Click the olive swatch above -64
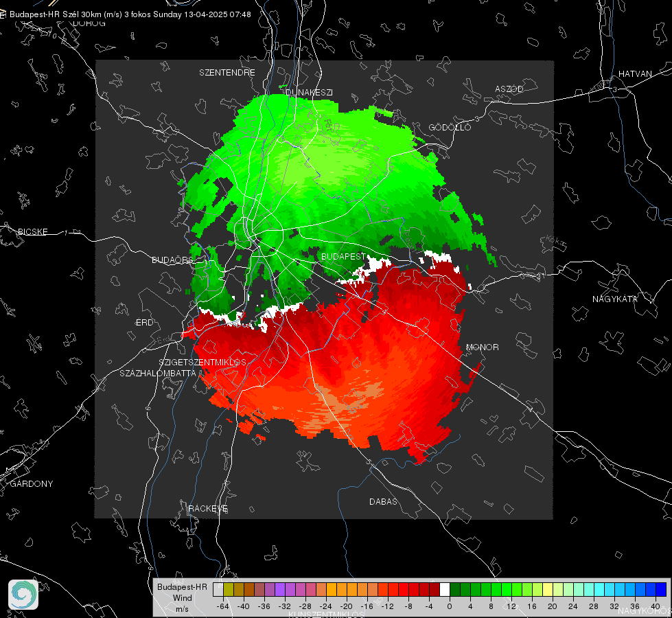 (229, 590)
